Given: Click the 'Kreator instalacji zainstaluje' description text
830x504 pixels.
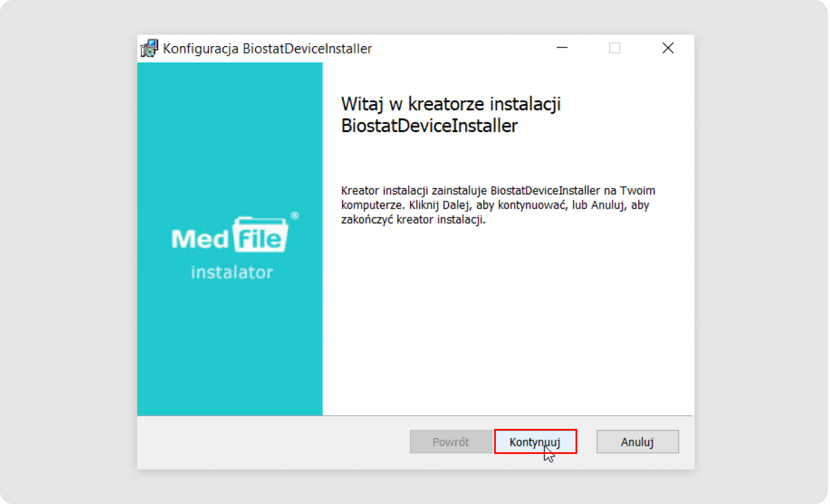Looking at the screenshot, I should (498, 205).
